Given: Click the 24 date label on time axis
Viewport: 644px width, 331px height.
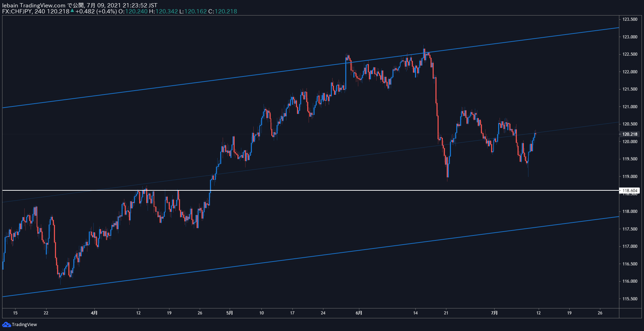Looking at the screenshot, I should 323,313.
